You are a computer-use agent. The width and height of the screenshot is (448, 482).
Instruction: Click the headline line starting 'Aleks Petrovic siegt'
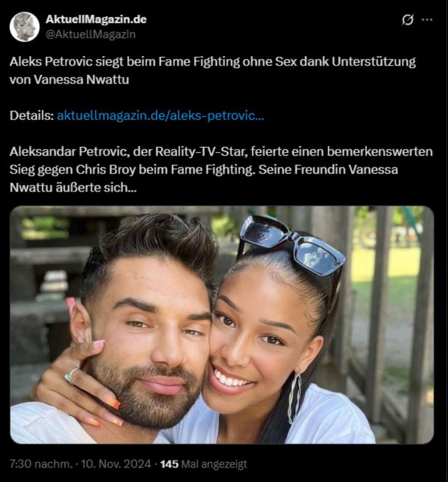point(213,63)
